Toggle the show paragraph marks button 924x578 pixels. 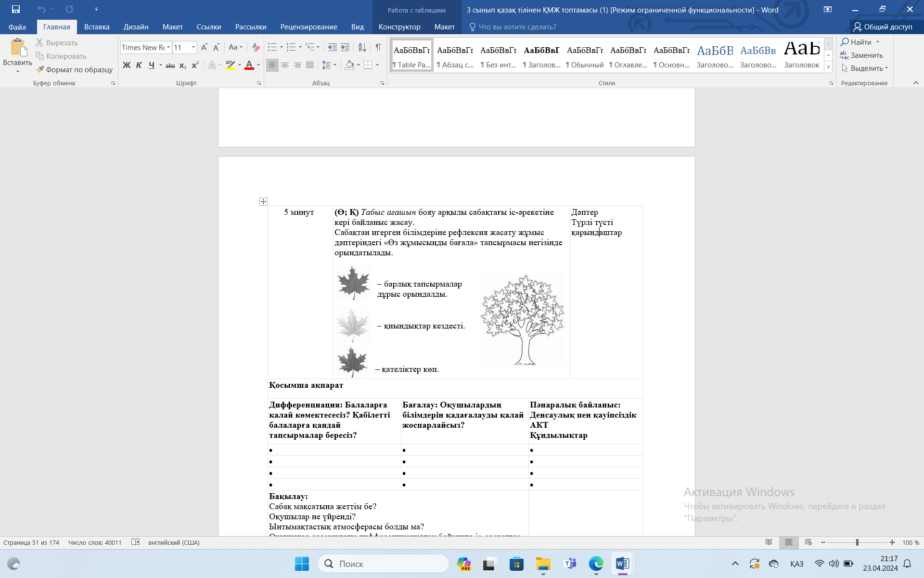[378, 47]
